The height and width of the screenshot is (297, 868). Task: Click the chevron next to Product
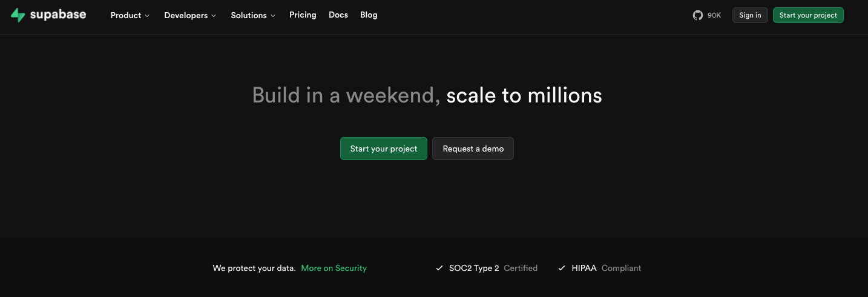pyautogui.click(x=147, y=16)
